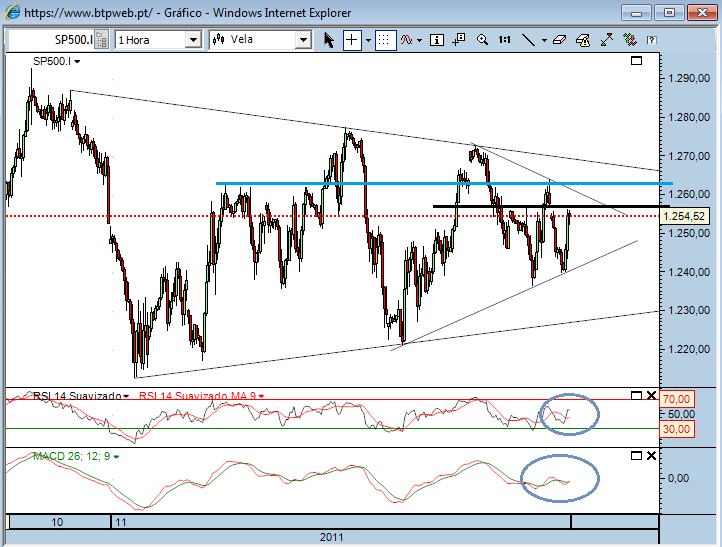Click the SP500.I symbol input field

pos(51,40)
